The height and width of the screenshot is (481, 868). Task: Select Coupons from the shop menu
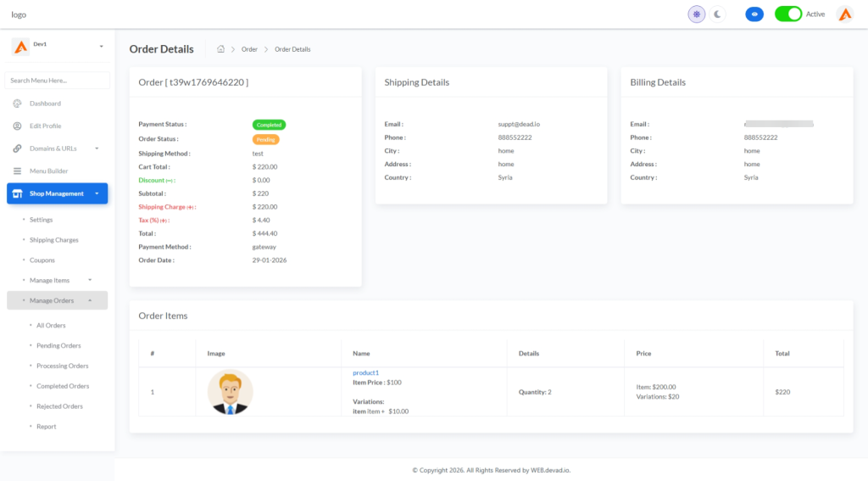pos(42,260)
